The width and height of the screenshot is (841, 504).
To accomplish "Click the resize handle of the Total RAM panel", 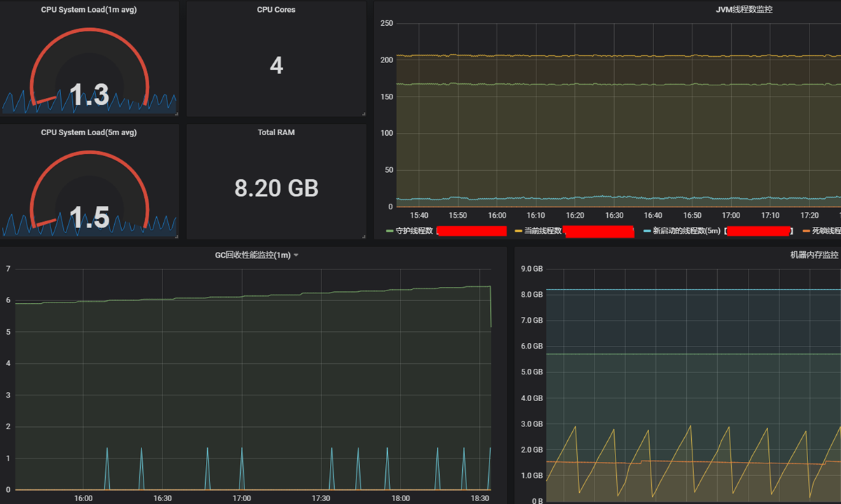I will pyautogui.click(x=363, y=237).
